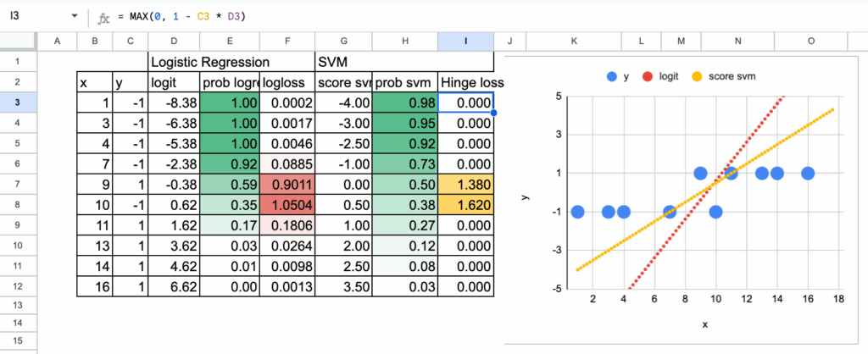Click the fill handle of cell I3
This screenshot has width=868, height=354.
click(493, 113)
